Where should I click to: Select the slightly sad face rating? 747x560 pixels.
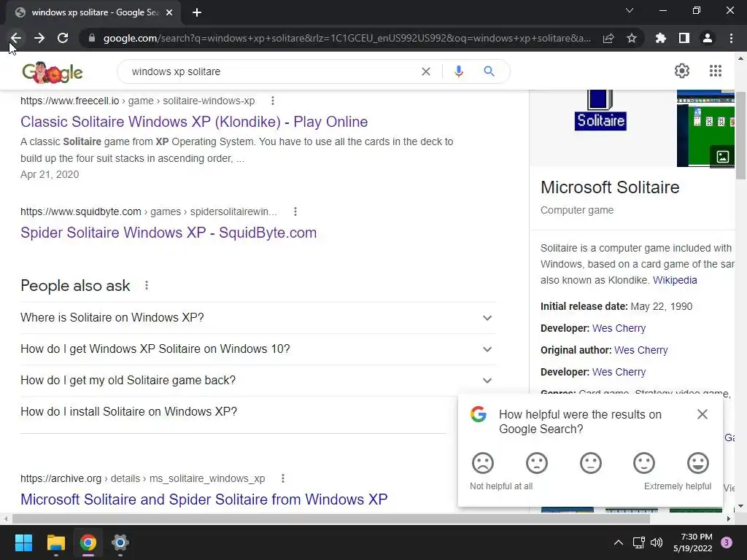click(x=536, y=463)
